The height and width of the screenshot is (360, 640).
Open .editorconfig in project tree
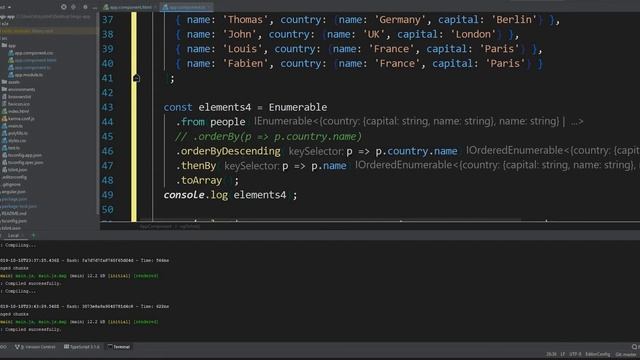tap(15, 177)
